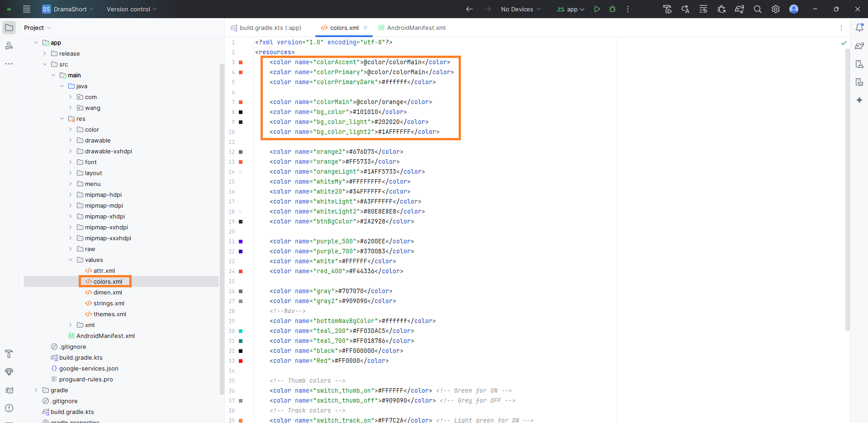Run the app with the play button
The height and width of the screenshot is (423, 868).
(x=597, y=9)
